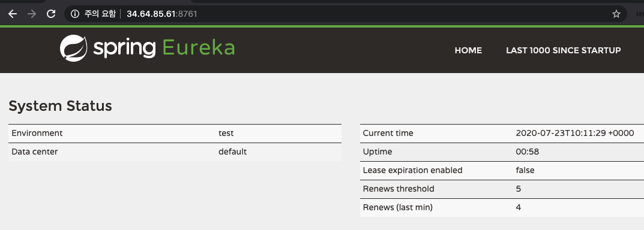This screenshot has height=230, width=644.
Task: Click Lease expiration enabled value false
Action: 525,170
